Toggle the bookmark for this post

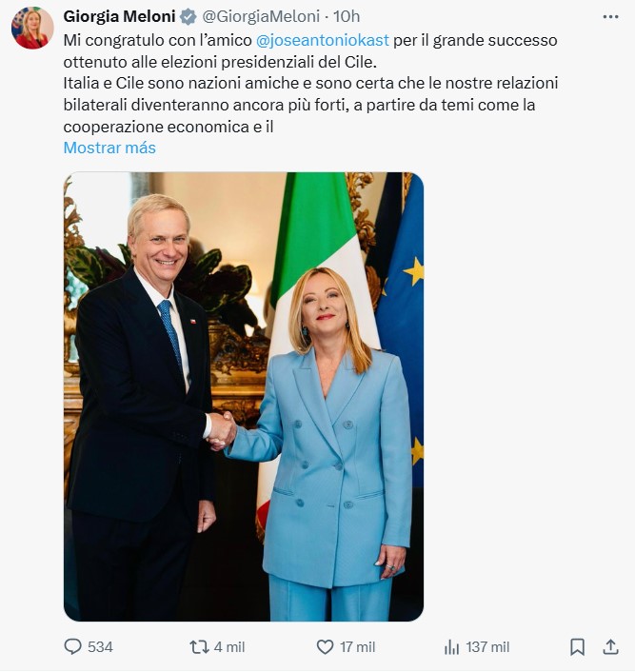(577, 646)
